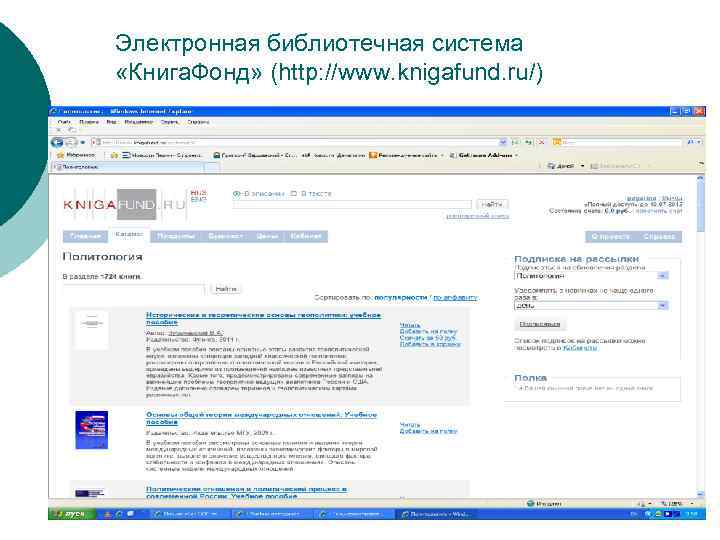Open the Сервис menu
This screenshot has height=540, width=720.
click(x=169, y=122)
